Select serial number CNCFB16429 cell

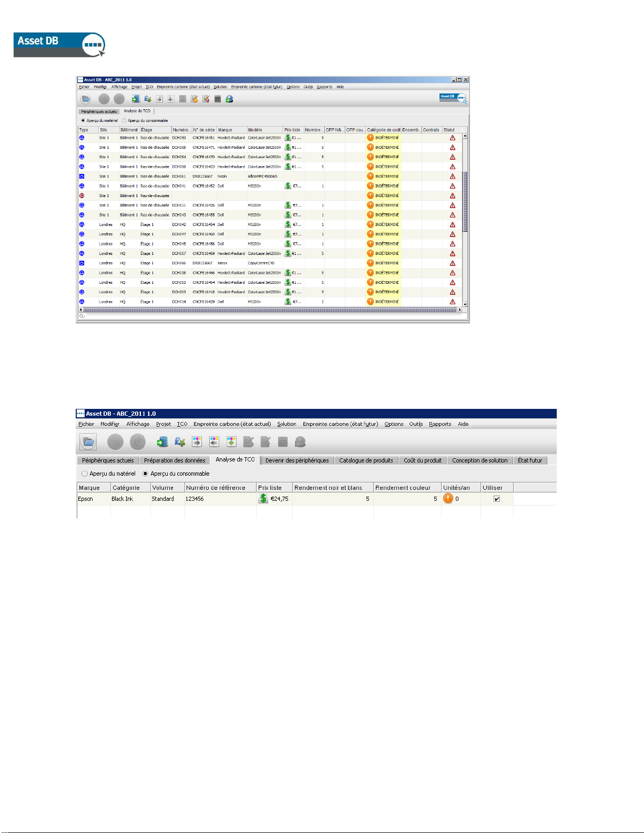coord(204,302)
